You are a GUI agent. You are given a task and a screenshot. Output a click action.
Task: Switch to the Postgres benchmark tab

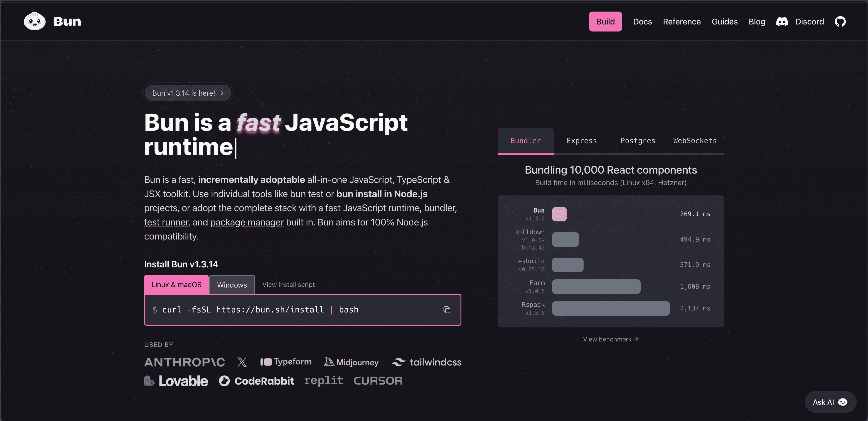click(638, 141)
